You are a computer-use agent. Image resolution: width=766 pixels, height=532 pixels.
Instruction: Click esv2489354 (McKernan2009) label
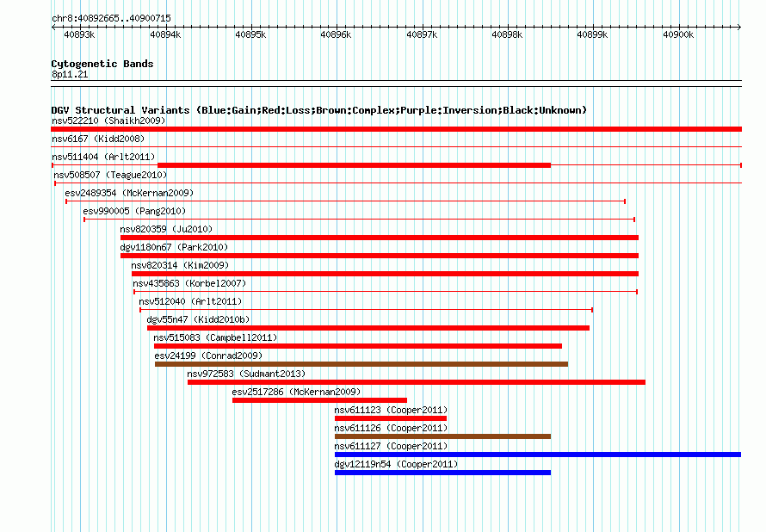pyautogui.click(x=129, y=193)
